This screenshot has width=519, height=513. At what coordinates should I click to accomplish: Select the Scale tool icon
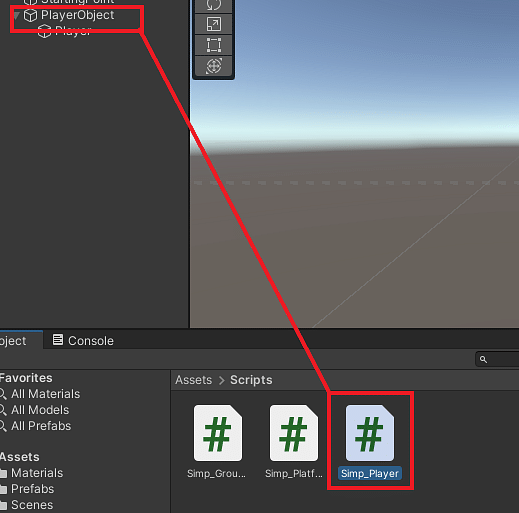click(214, 24)
